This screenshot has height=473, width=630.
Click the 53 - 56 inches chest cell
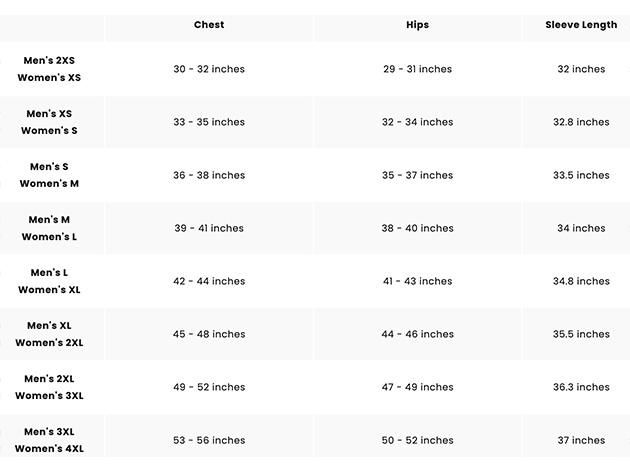click(209, 440)
